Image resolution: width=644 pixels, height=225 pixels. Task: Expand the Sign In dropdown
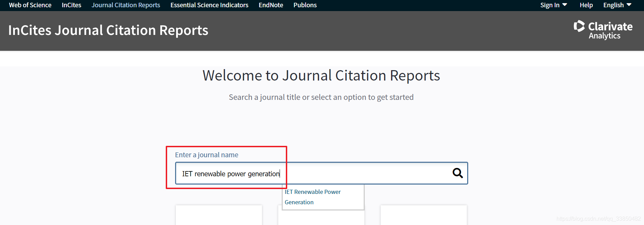point(554,5)
